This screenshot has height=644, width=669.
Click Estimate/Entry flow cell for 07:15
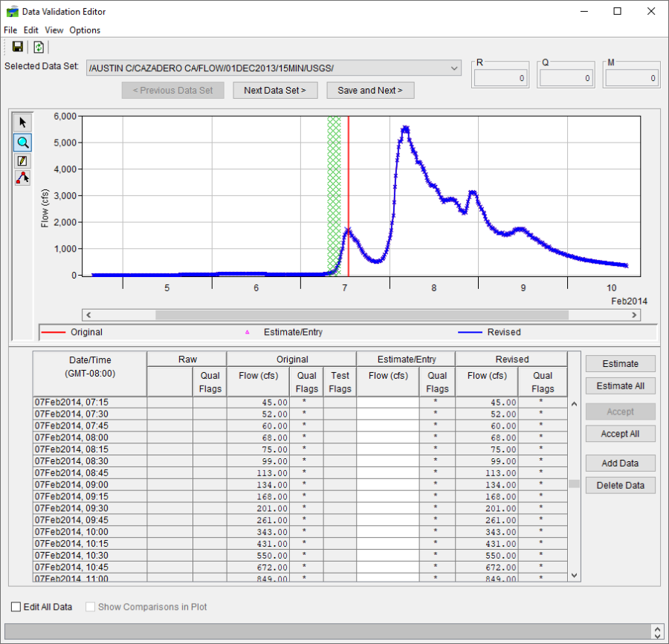387,403
